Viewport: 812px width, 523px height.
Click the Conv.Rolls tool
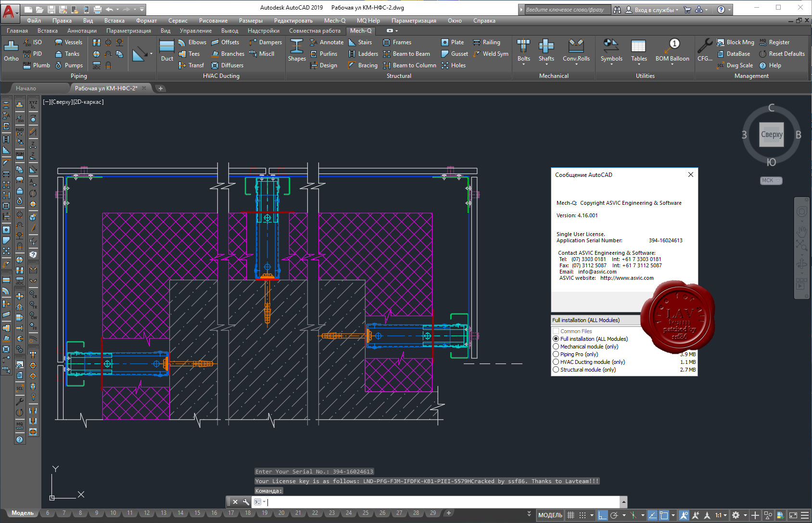point(576,51)
